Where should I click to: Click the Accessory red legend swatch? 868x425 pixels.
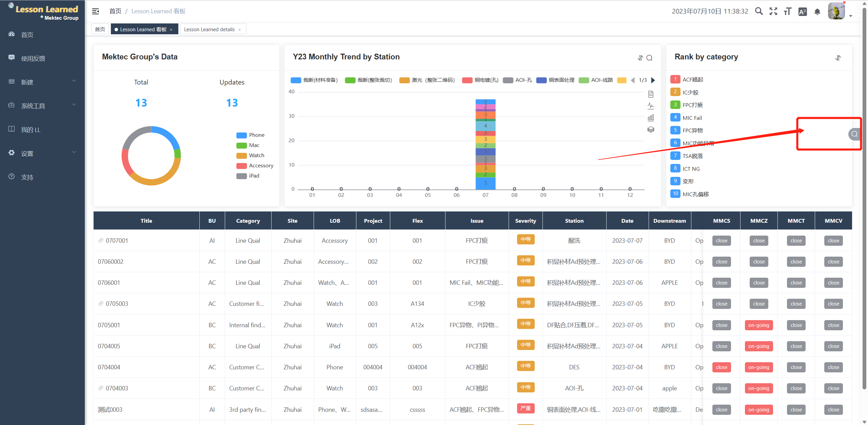[x=241, y=166]
